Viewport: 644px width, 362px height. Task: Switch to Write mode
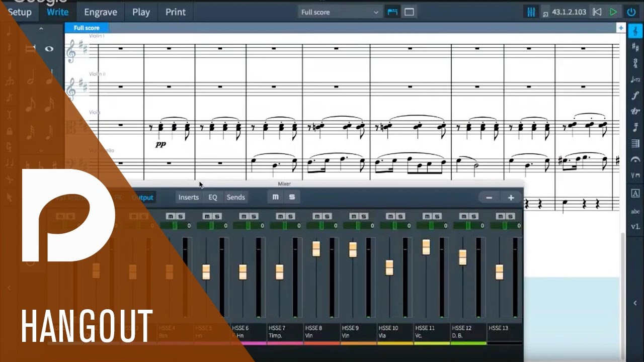[57, 12]
